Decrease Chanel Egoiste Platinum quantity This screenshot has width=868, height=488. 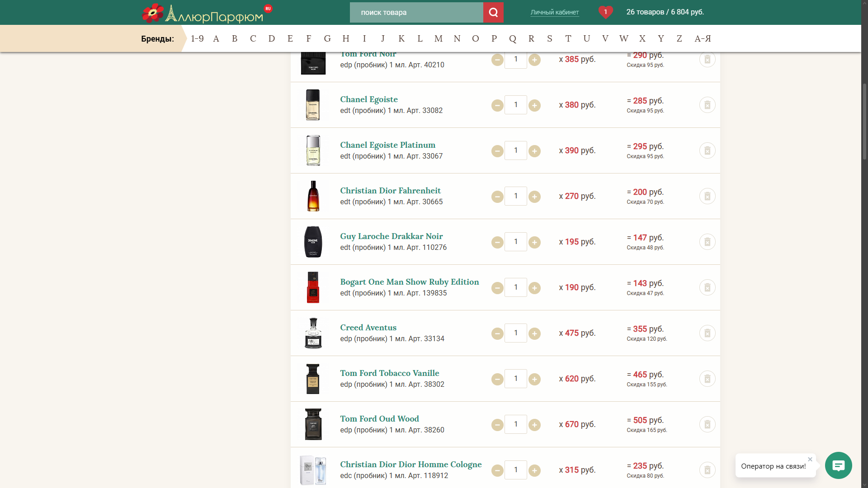click(497, 151)
